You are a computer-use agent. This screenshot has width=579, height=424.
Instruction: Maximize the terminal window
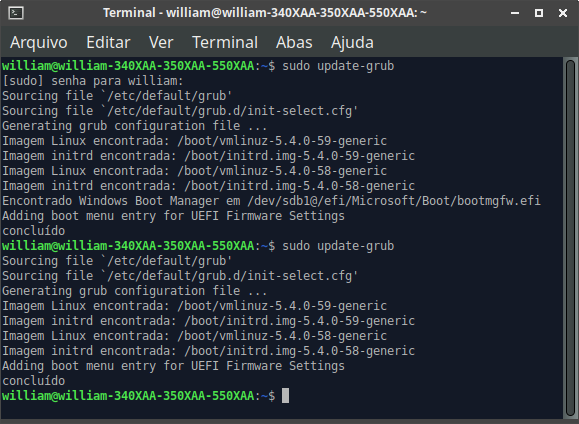(x=539, y=13)
